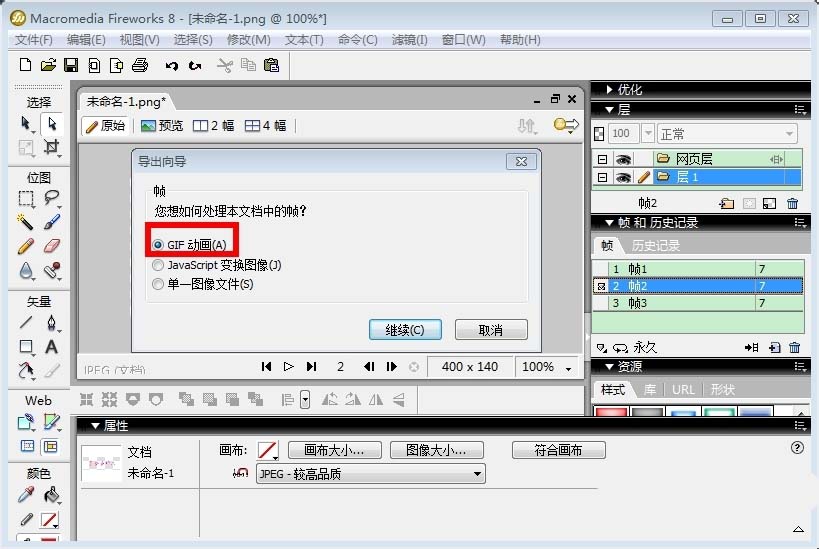This screenshot has height=549, width=819.
Task: Switch to the 历史记录 tab
Action: pos(656,246)
